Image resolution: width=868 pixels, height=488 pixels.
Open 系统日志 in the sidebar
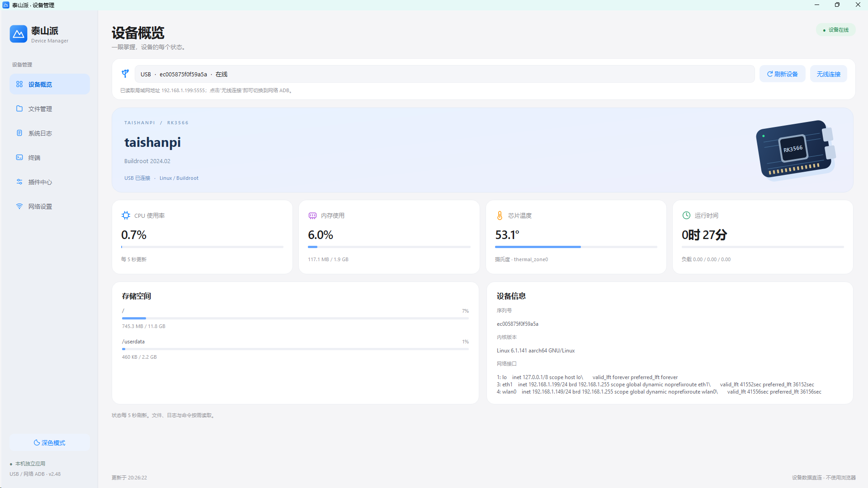(x=50, y=133)
